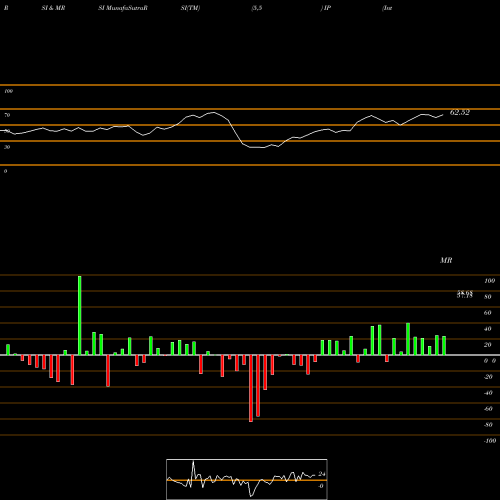This screenshot has width=500, height=500.
Task: Click the -60 label on the MR axis
Action: [x=488, y=409]
